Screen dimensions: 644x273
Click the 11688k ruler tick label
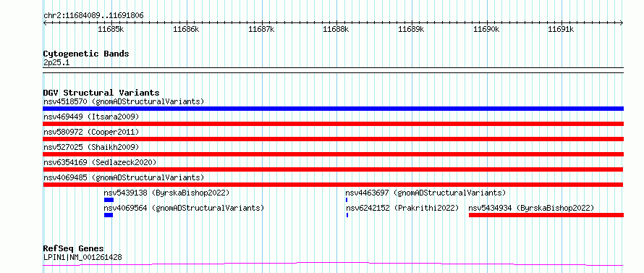click(336, 29)
